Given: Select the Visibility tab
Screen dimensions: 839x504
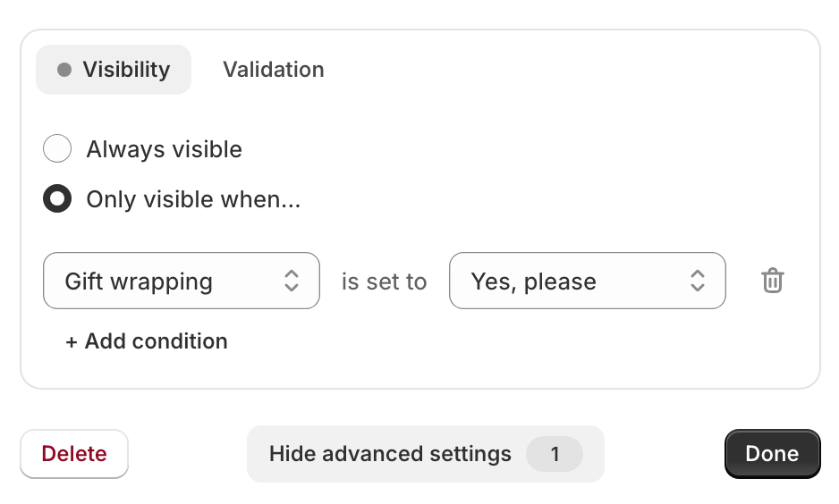Looking at the screenshot, I should click(114, 70).
